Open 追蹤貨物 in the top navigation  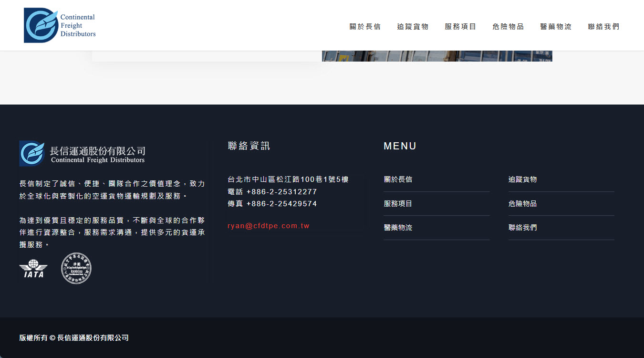click(x=413, y=27)
